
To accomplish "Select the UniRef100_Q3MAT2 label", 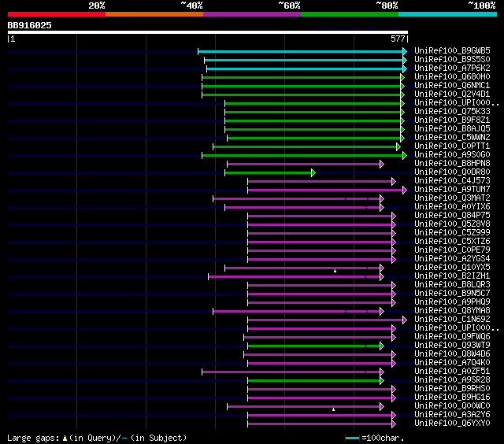I will pyautogui.click(x=452, y=198).
